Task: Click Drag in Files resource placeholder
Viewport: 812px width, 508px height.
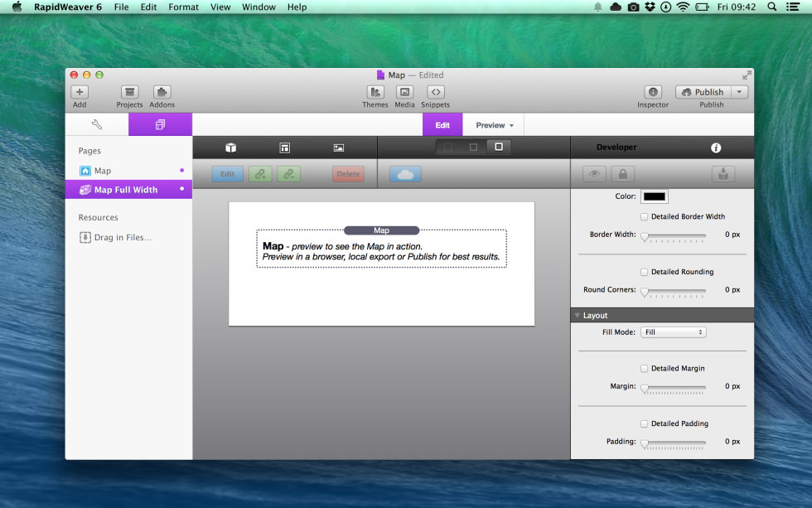Action: click(116, 238)
